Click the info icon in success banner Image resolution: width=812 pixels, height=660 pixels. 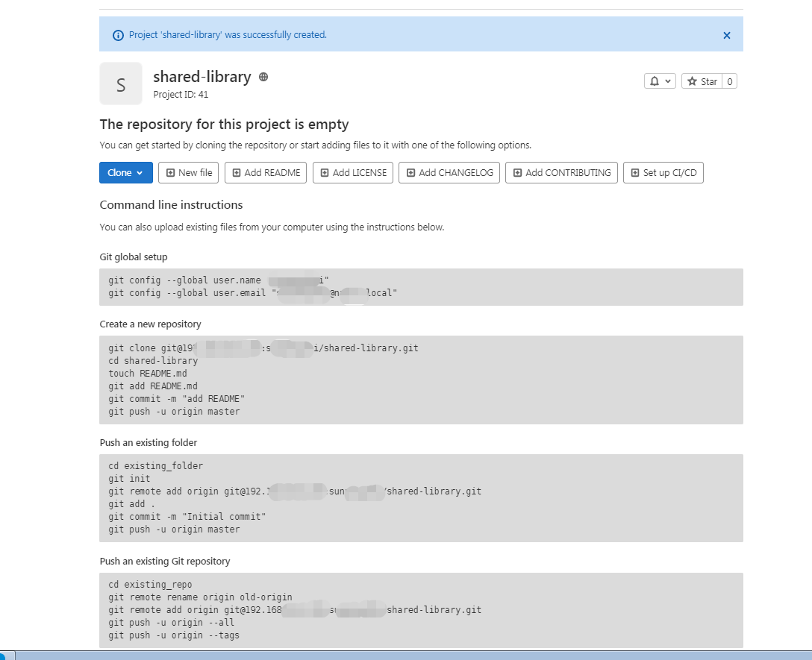(118, 35)
